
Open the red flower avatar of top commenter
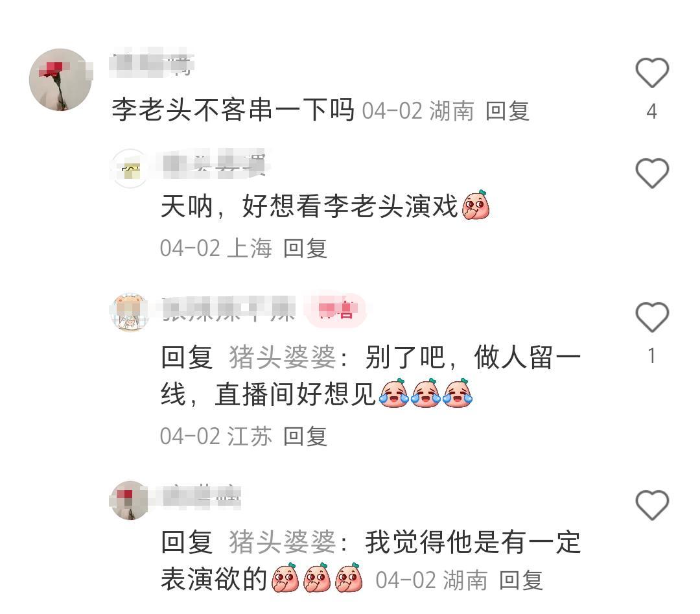click(x=61, y=80)
